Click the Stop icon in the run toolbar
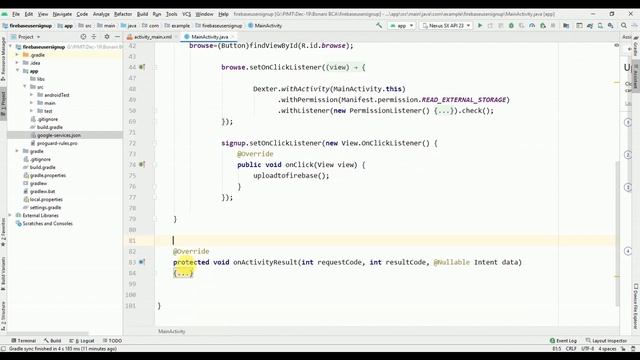The height and width of the screenshot is (360, 640). pyautogui.click(x=553, y=25)
